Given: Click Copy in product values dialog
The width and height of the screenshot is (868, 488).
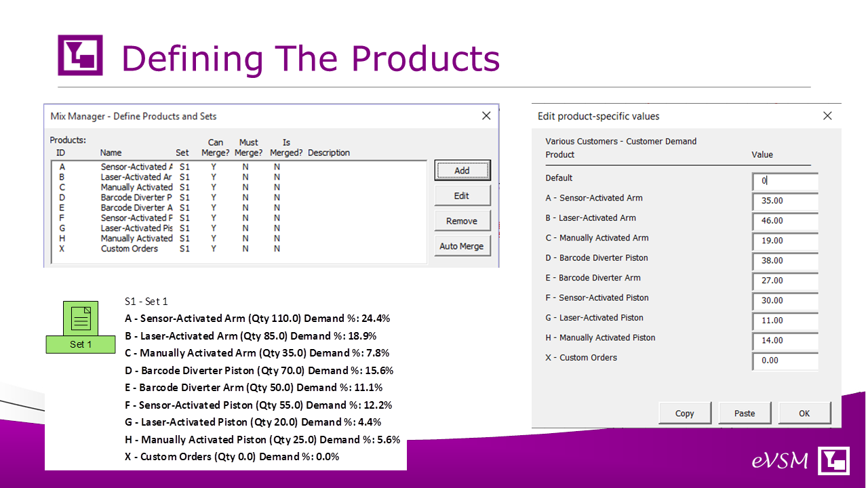Looking at the screenshot, I should click(684, 413).
